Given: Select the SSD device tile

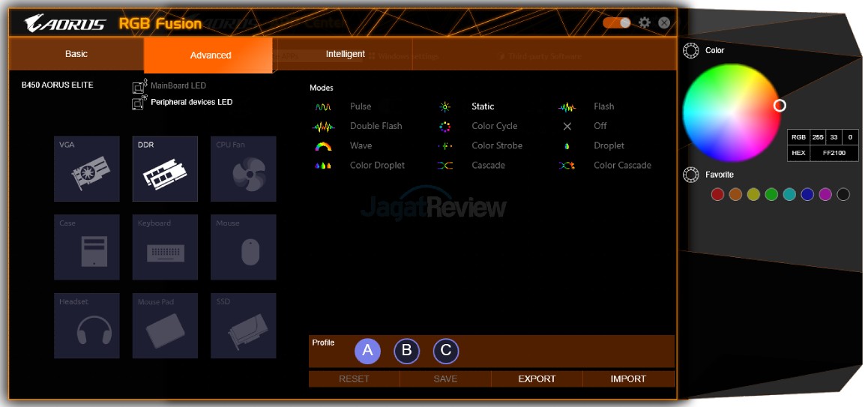Looking at the screenshot, I should 244,325.
